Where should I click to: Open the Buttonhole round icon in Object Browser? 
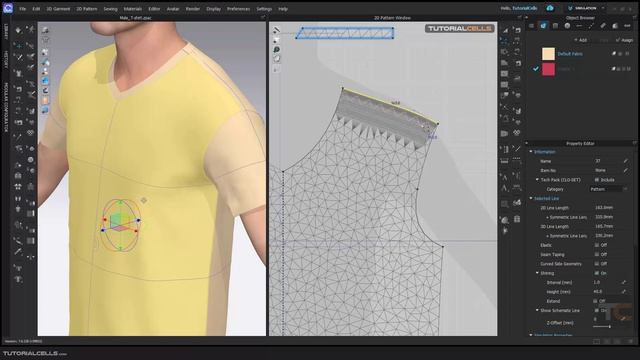click(567, 26)
